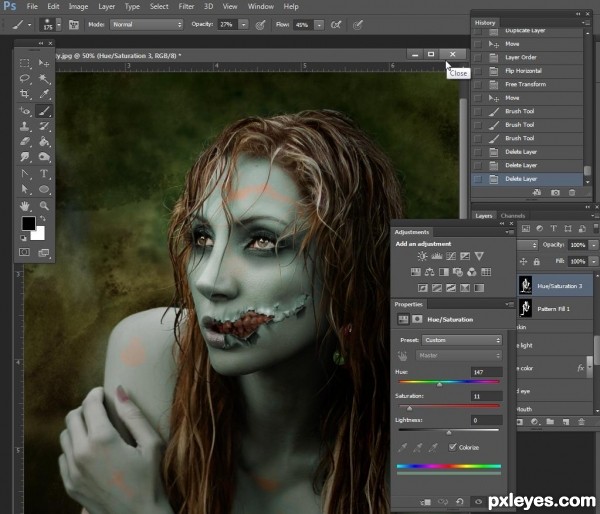Viewport: 600px width, 514px height.
Task: Toggle pressure for size button
Action: click(x=357, y=25)
